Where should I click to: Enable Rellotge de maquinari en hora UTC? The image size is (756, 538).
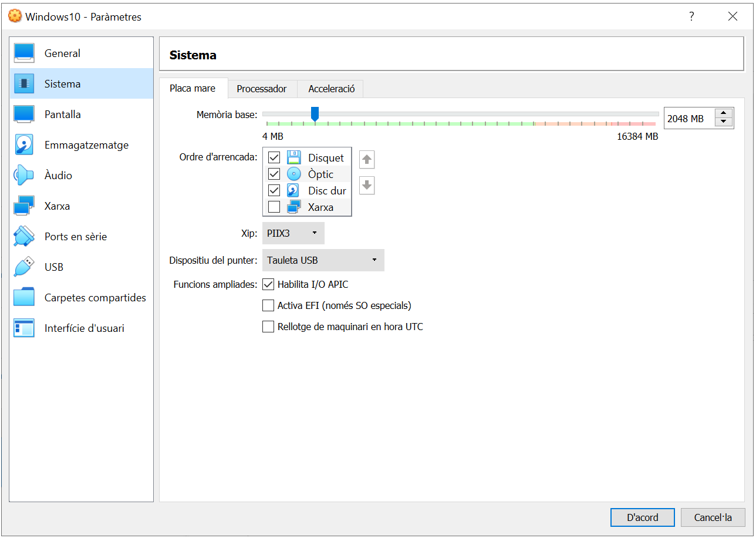(268, 327)
